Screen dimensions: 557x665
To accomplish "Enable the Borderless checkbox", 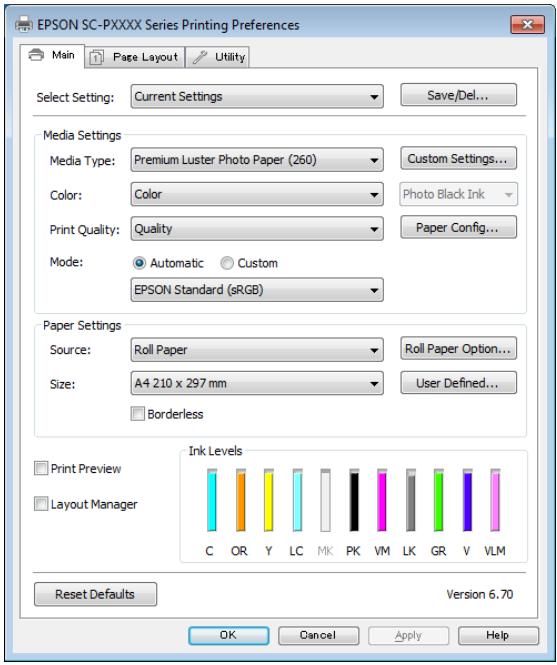I will pos(137,414).
